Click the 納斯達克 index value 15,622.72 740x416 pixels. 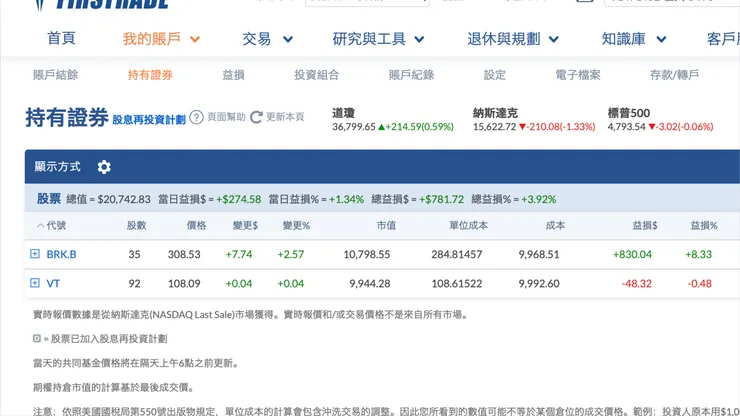[x=495, y=127]
